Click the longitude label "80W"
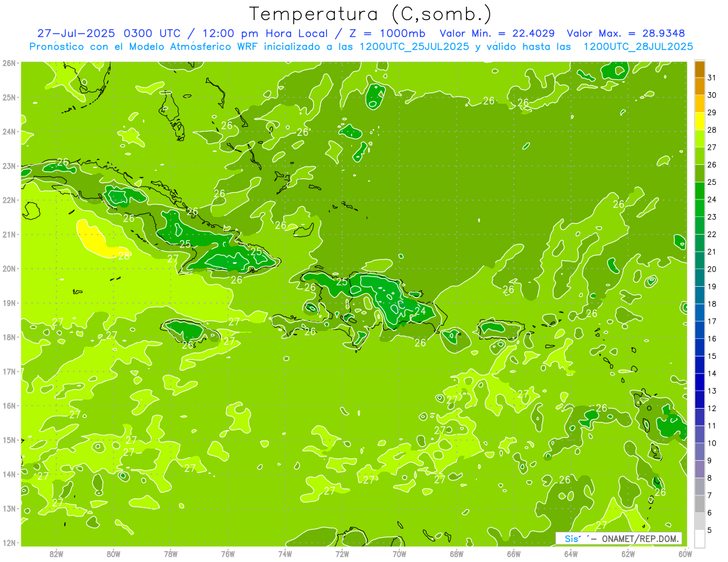728x562 pixels. point(113,554)
